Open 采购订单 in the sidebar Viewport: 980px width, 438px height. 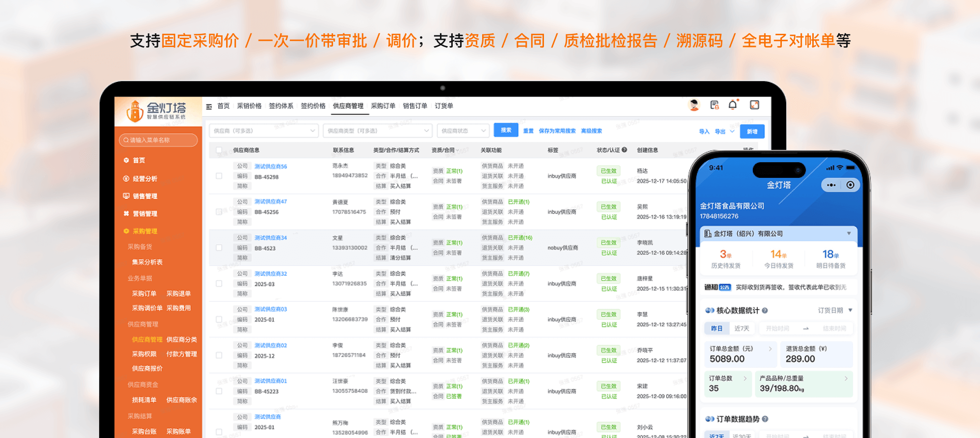(x=144, y=293)
